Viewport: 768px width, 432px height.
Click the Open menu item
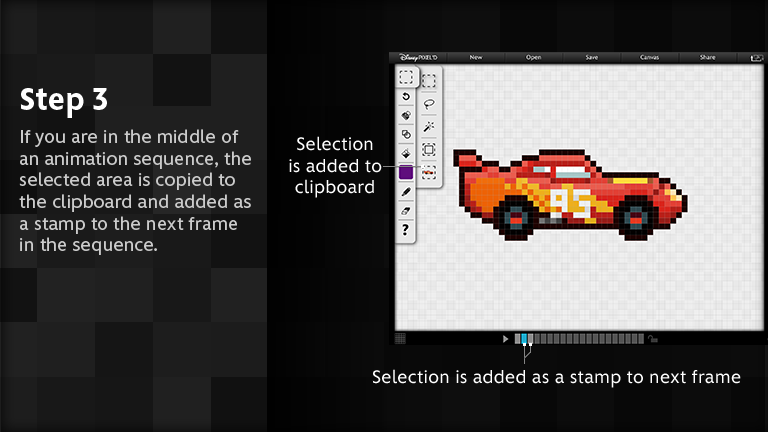point(533,57)
